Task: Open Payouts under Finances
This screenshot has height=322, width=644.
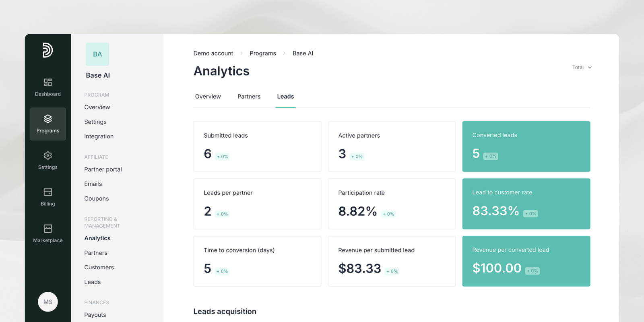Action: pos(95,315)
